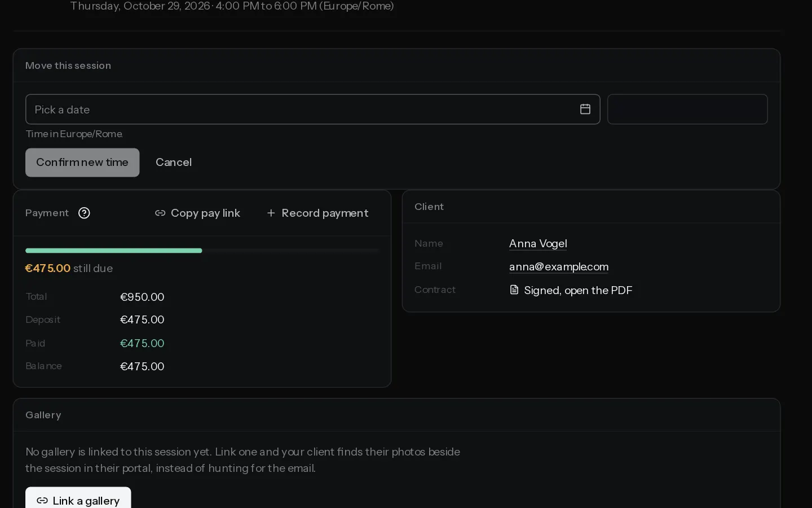Screen dimensions: 812x508
Task: Open the calendar picker icon
Action: pyautogui.click(x=585, y=110)
